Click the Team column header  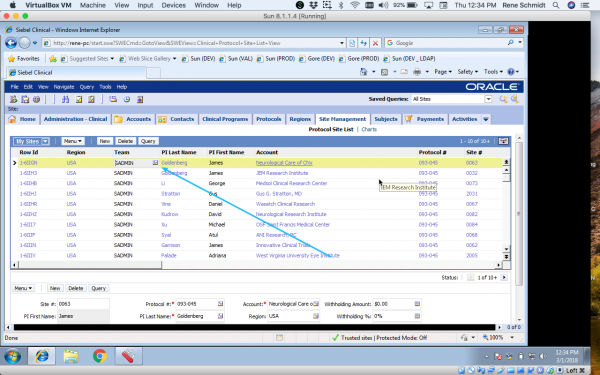pos(122,152)
